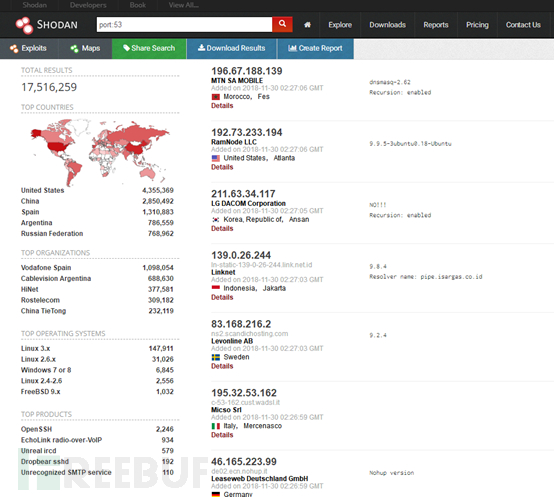The height and width of the screenshot is (497, 554).
Task: Open the Pricing menu item
Action: 477,25
